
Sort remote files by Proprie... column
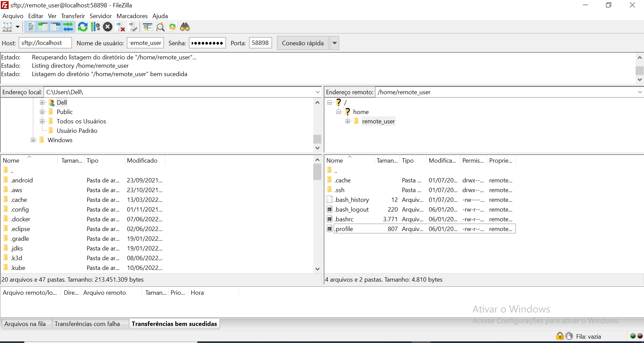501,161
